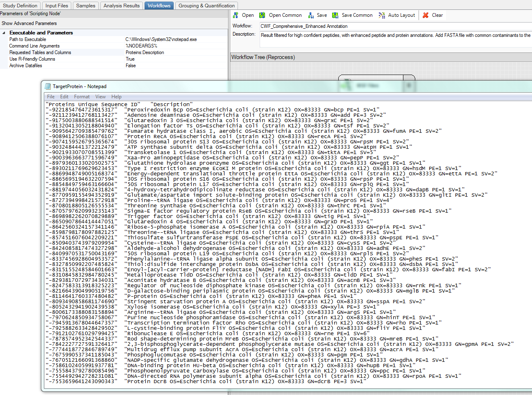532x395 pixels.
Task: Click the Open Common workflow icon
Action: coord(262,15)
